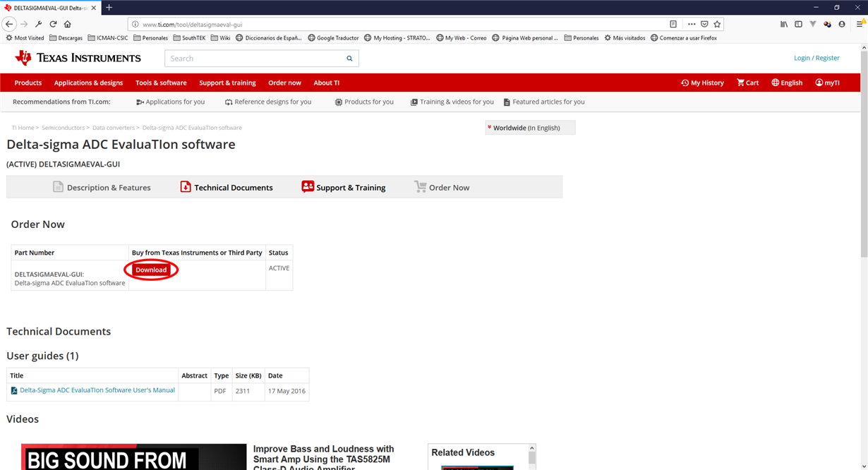
Task: Open page actions three-dots menu
Action: pyautogui.click(x=692, y=24)
